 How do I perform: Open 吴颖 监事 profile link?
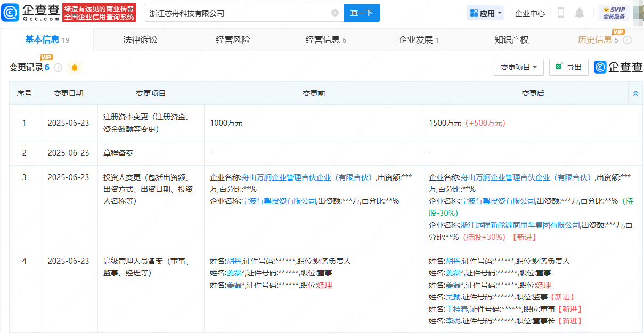tap(453, 297)
